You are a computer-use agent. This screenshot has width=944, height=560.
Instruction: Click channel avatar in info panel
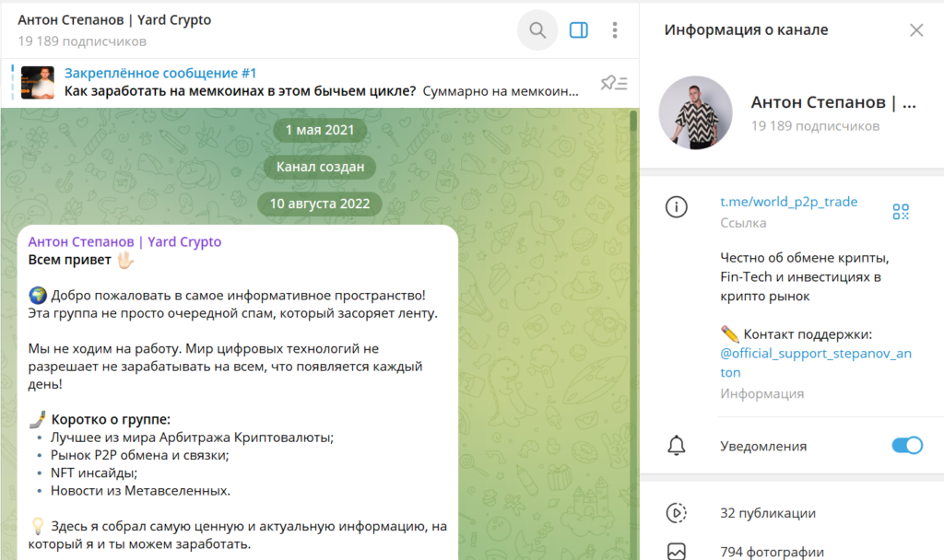tap(695, 112)
